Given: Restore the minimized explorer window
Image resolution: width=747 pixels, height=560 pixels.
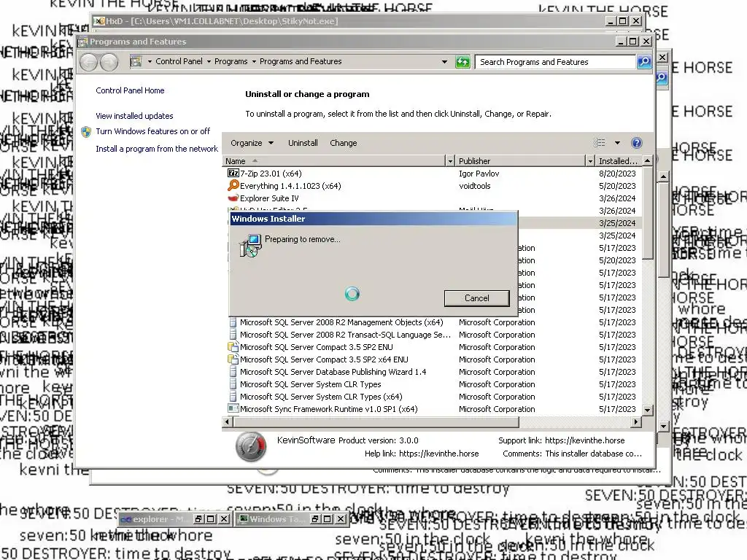Looking at the screenshot, I should pos(198,519).
